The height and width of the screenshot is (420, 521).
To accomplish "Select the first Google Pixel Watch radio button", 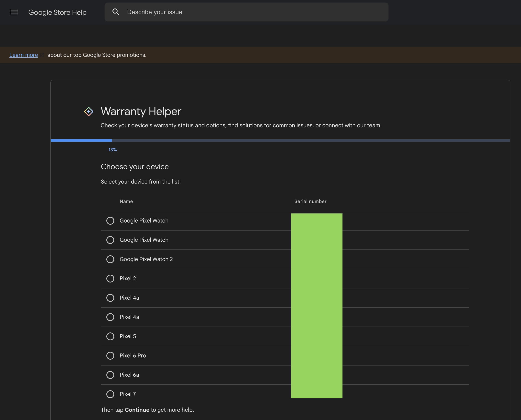I will click(110, 221).
